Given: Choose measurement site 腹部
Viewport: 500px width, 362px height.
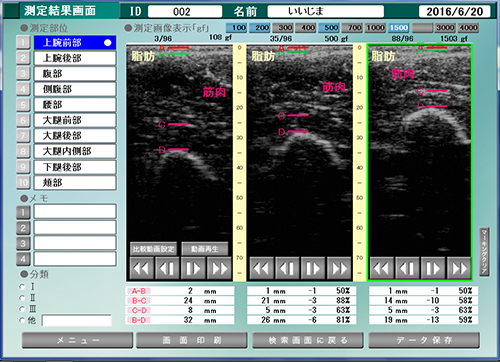Looking at the screenshot, I should [x=75, y=74].
